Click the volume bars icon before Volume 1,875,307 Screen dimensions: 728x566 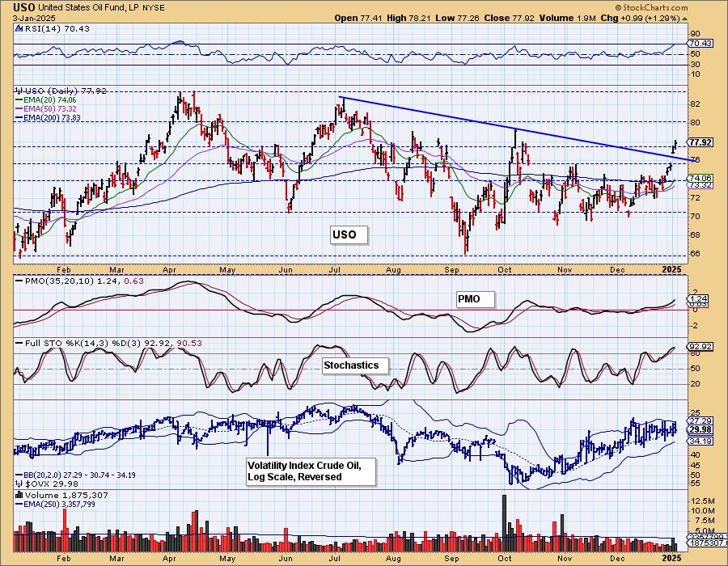(x=19, y=495)
